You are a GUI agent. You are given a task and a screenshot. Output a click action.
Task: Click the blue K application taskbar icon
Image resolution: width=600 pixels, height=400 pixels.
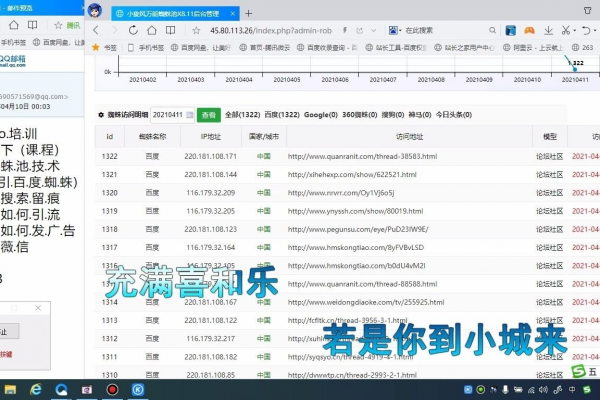[139, 389]
